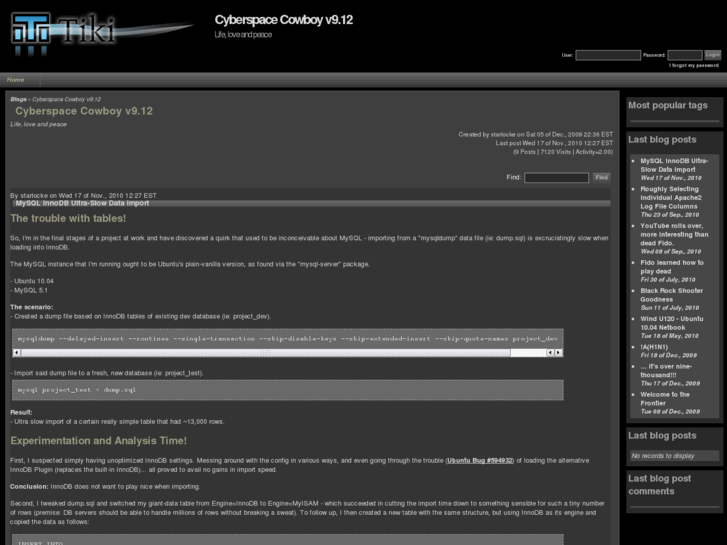Click the Login button
The height and width of the screenshot is (545, 727).
click(712, 55)
